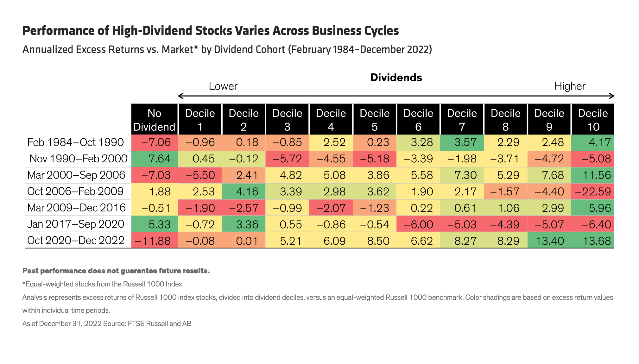Click the past performance disclaimer text
639x364 pixels.
(x=116, y=271)
